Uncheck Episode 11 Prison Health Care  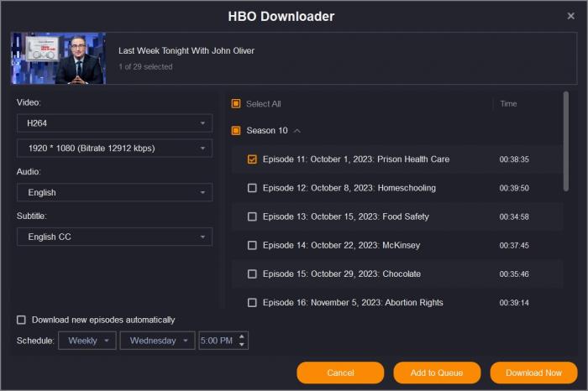point(252,159)
